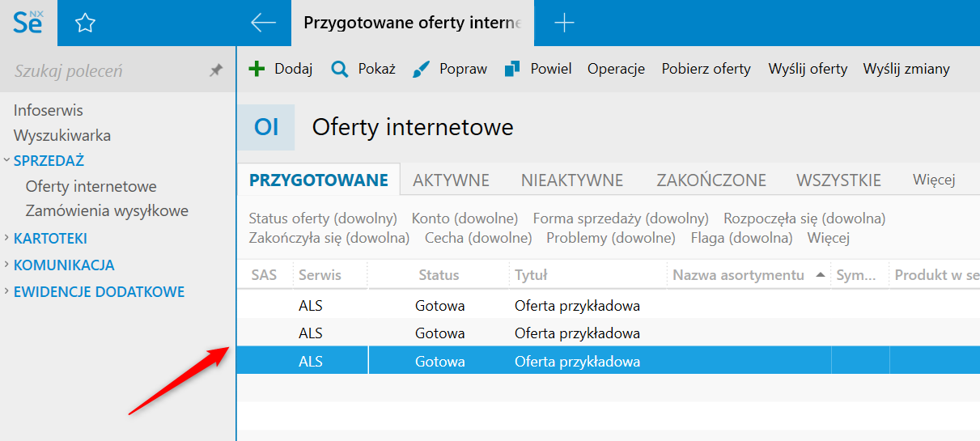Open the Status oferty filter dropdown
The width and height of the screenshot is (980, 441).
tap(323, 218)
